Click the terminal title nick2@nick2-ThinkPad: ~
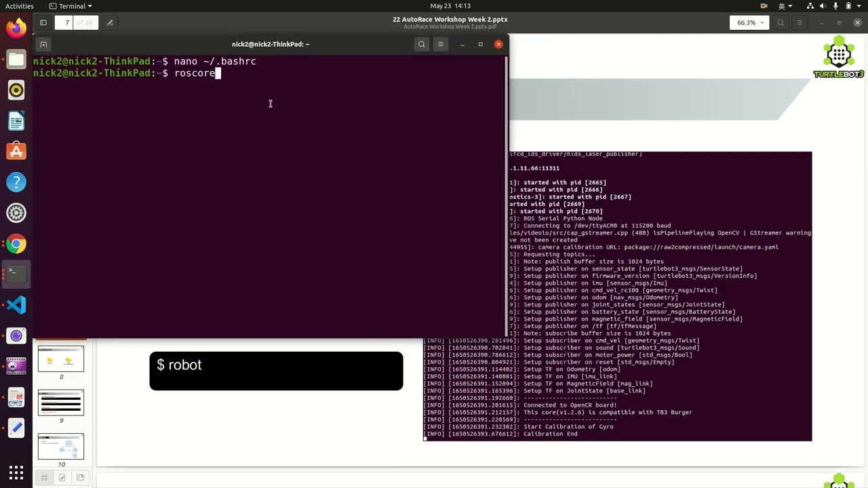This screenshot has width=868, height=488. click(x=271, y=44)
